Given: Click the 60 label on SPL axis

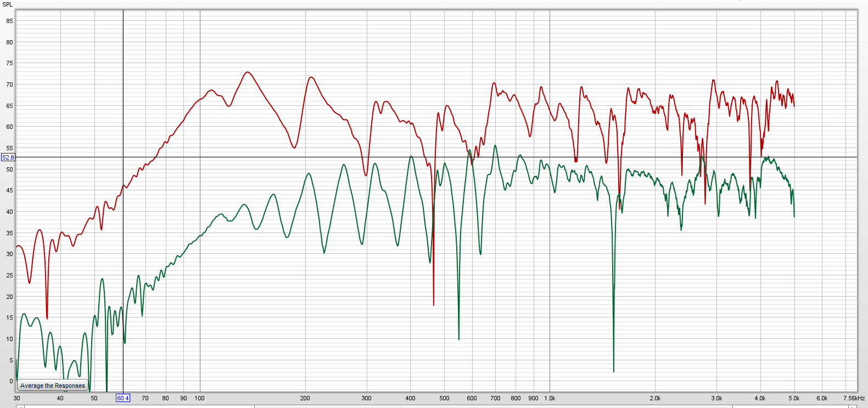Looking at the screenshot, I should (x=9, y=127).
